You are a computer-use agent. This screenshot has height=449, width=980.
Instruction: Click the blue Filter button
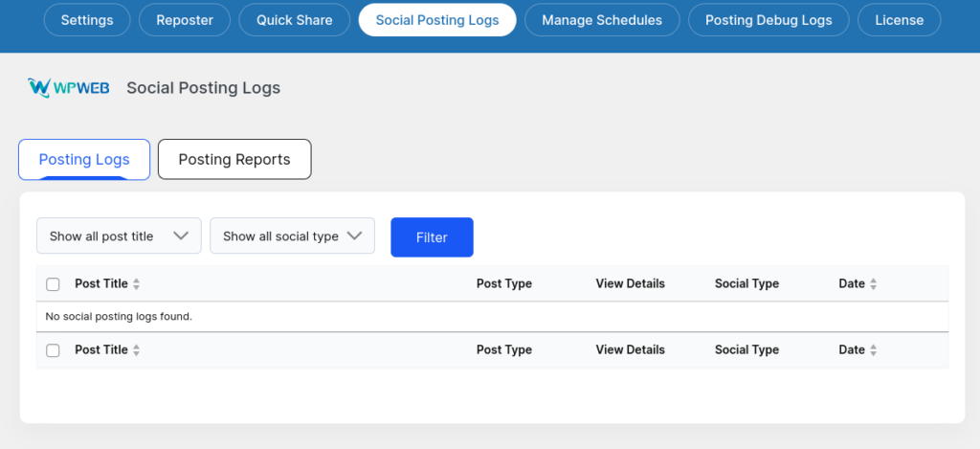tap(432, 237)
